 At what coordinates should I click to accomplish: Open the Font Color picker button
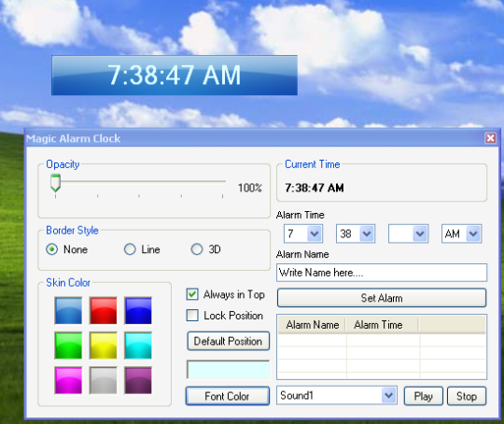(228, 396)
